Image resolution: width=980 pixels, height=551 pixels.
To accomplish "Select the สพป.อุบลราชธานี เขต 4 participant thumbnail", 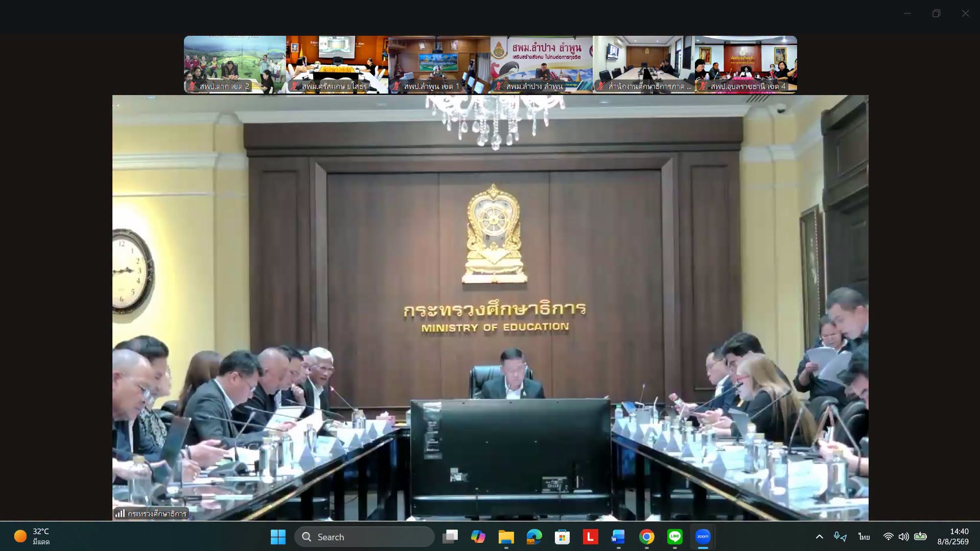I will click(x=746, y=64).
